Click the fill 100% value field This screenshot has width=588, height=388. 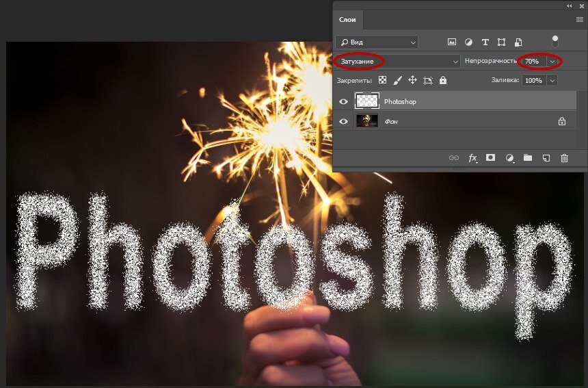[534, 80]
